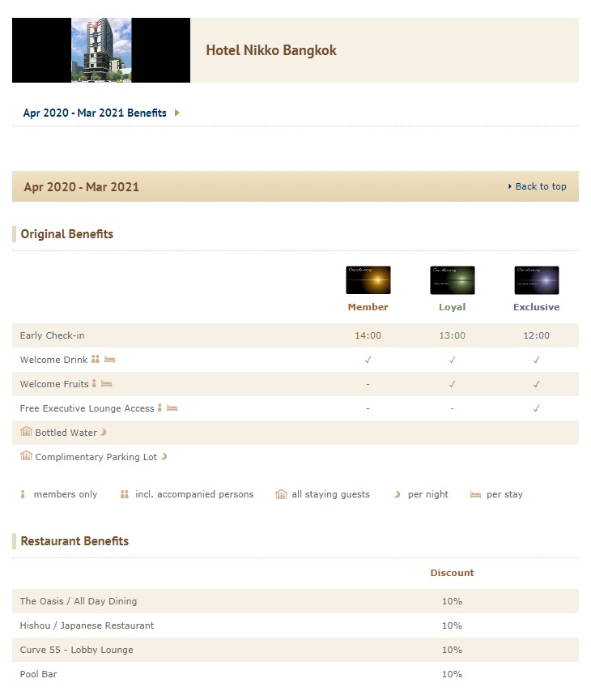Click Member checkmark in Welcome Drink row
This screenshot has width=591, height=700.
[x=368, y=360]
